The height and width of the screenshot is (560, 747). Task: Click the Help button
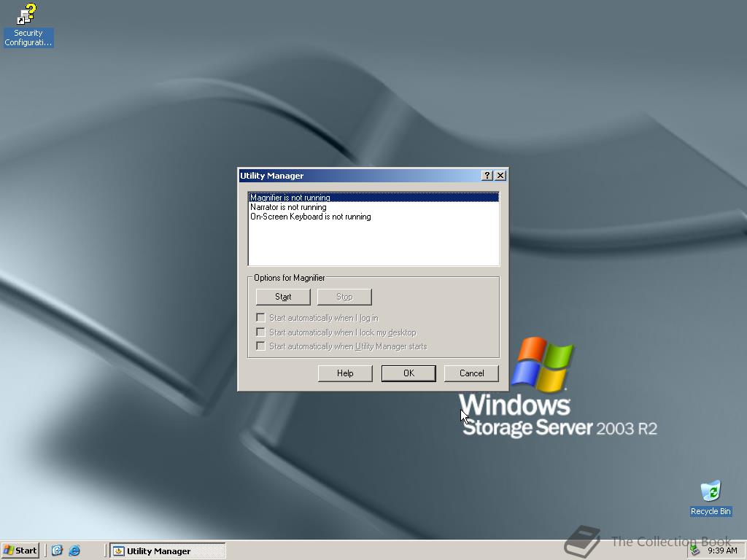[x=345, y=373]
